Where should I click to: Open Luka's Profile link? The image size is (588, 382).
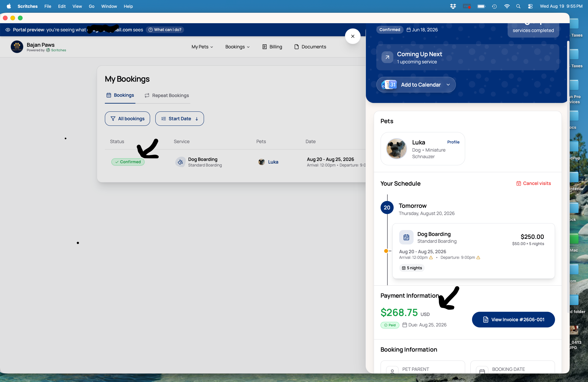453,142
